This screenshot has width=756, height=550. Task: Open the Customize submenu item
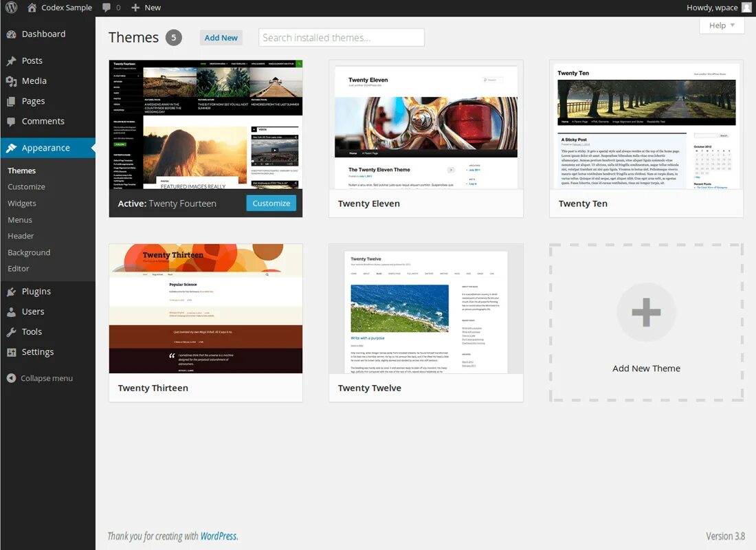27,187
